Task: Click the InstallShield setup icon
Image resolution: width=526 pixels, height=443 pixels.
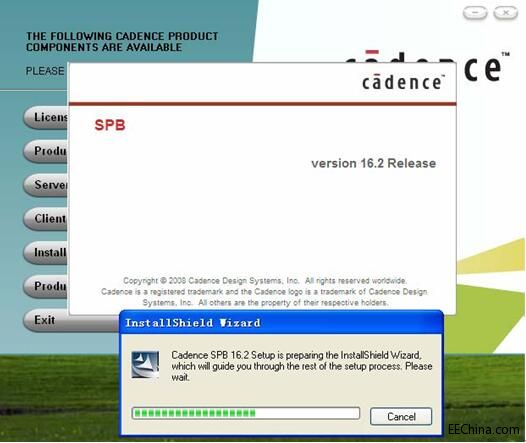Action: [145, 365]
